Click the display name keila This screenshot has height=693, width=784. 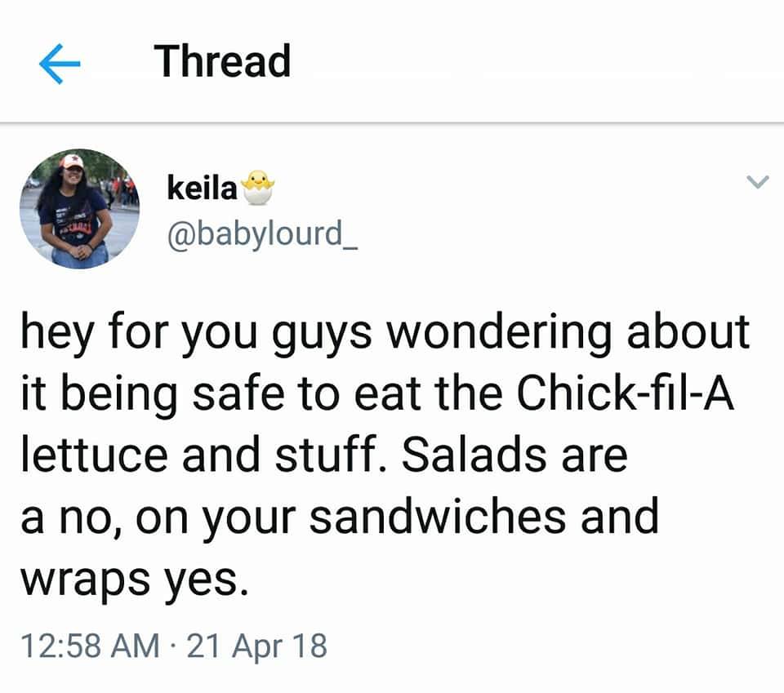pos(202,189)
